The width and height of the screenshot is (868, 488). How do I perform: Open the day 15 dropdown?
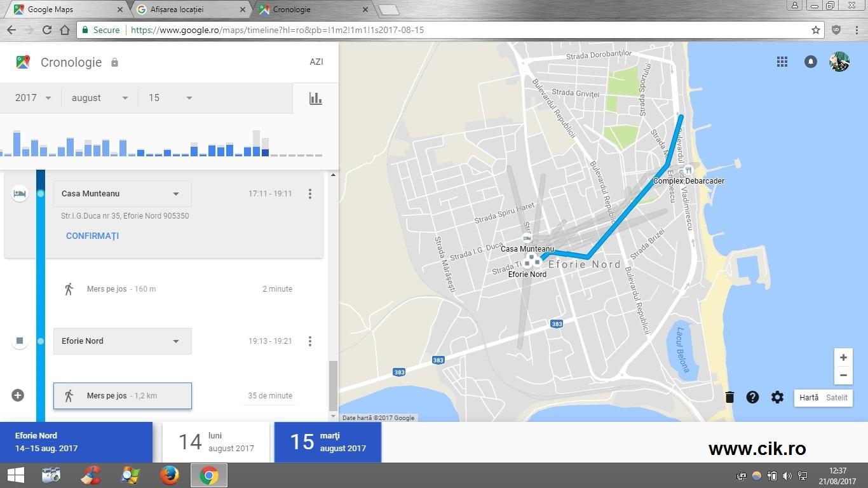pyautogui.click(x=170, y=98)
